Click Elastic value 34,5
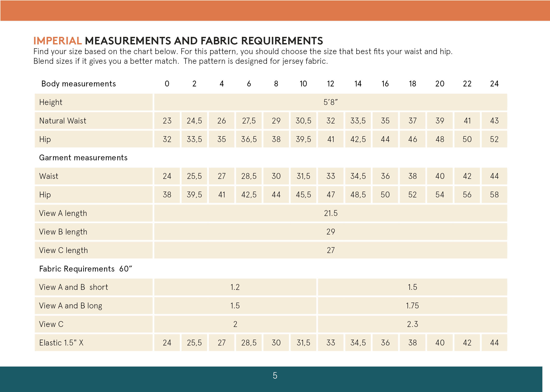 point(358,343)
